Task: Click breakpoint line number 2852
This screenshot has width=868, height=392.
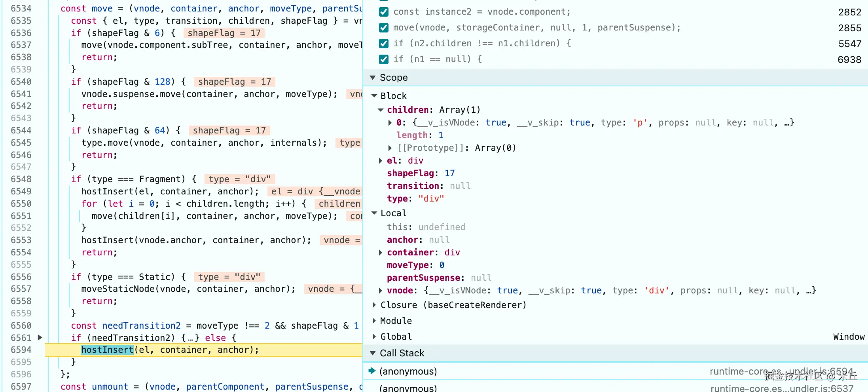Action: 849,12
